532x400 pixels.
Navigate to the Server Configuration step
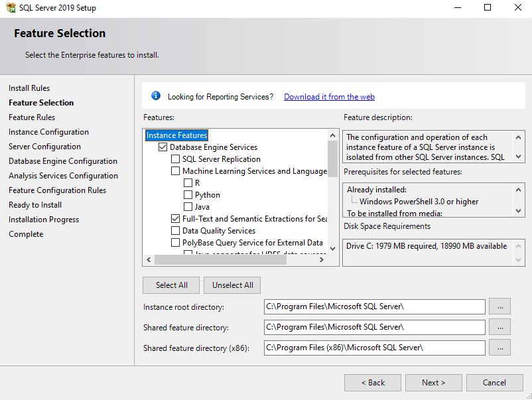point(44,146)
